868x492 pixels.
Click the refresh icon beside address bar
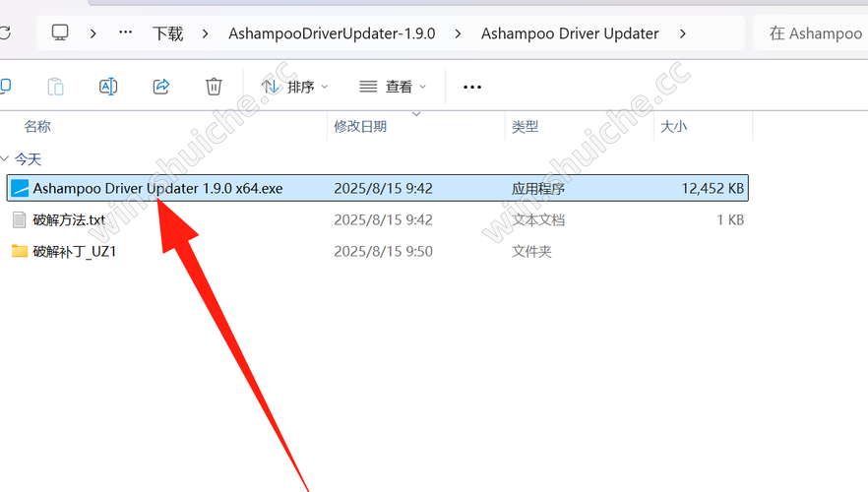click(x=5, y=33)
